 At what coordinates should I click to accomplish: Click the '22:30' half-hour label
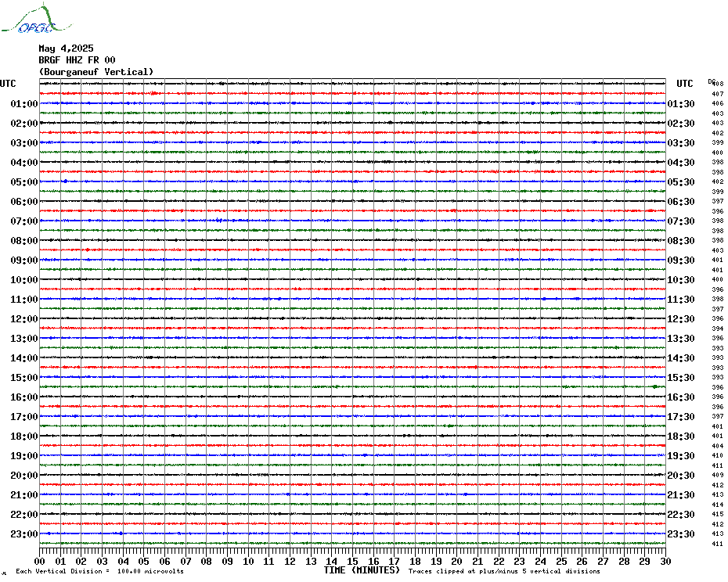[681, 514]
